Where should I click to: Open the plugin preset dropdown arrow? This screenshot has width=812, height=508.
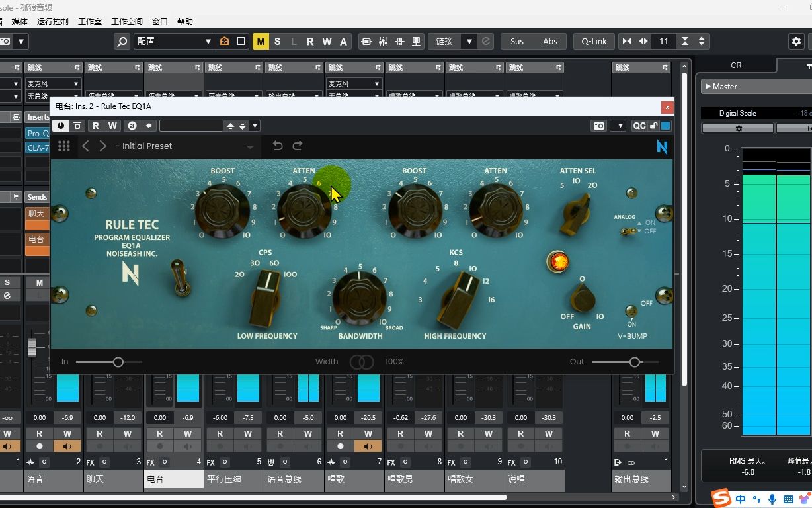tap(255, 126)
